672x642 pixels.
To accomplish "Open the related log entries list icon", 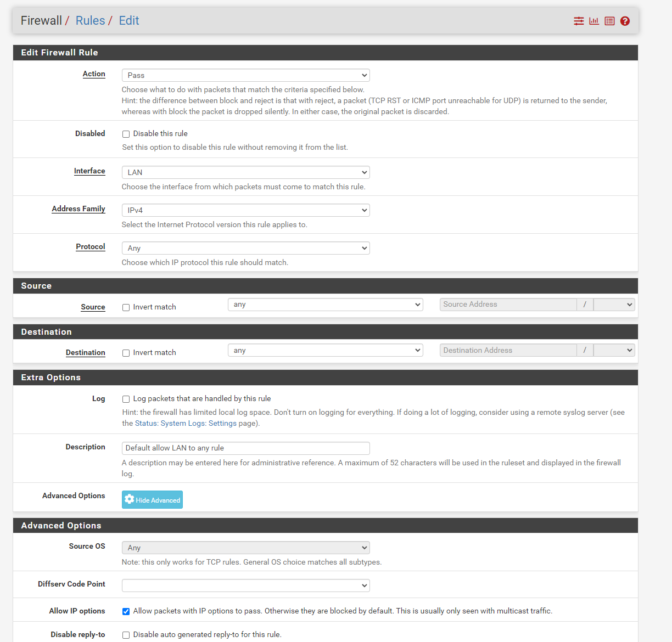I will coord(609,21).
